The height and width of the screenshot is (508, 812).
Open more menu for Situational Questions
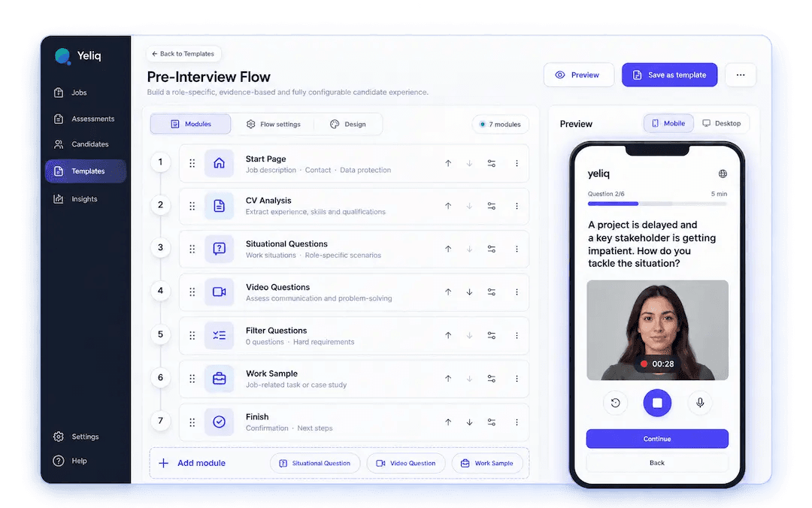pyautogui.click(x=517, y=249)
